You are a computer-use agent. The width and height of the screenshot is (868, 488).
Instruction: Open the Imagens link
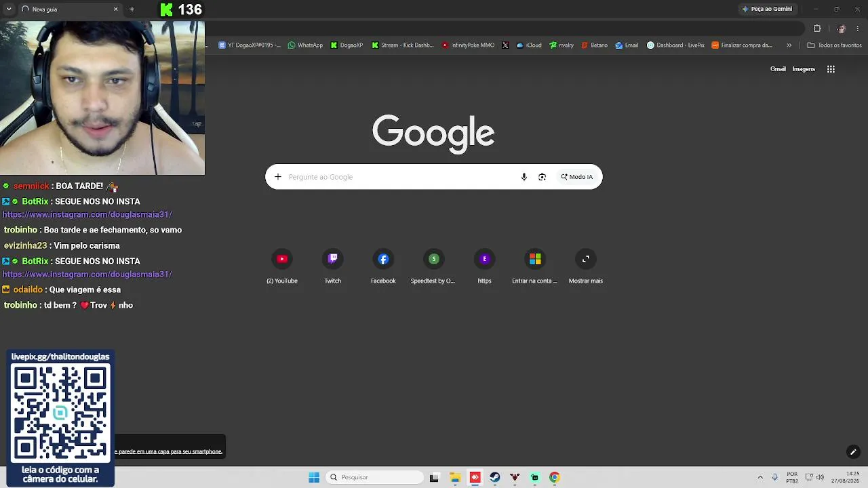(804, 69)
